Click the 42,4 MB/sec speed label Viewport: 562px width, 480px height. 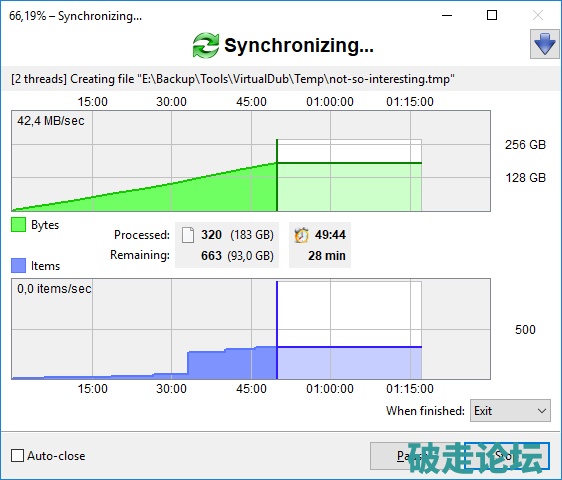[51, 121]
